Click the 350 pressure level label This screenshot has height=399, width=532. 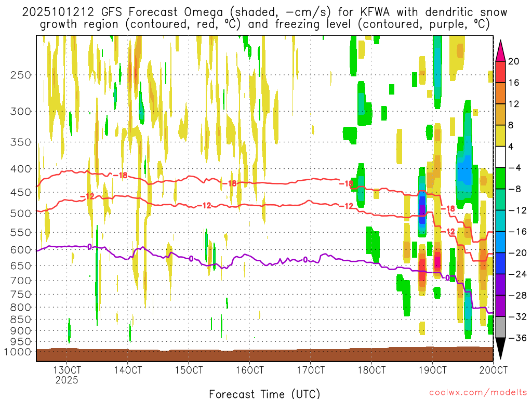21,142
